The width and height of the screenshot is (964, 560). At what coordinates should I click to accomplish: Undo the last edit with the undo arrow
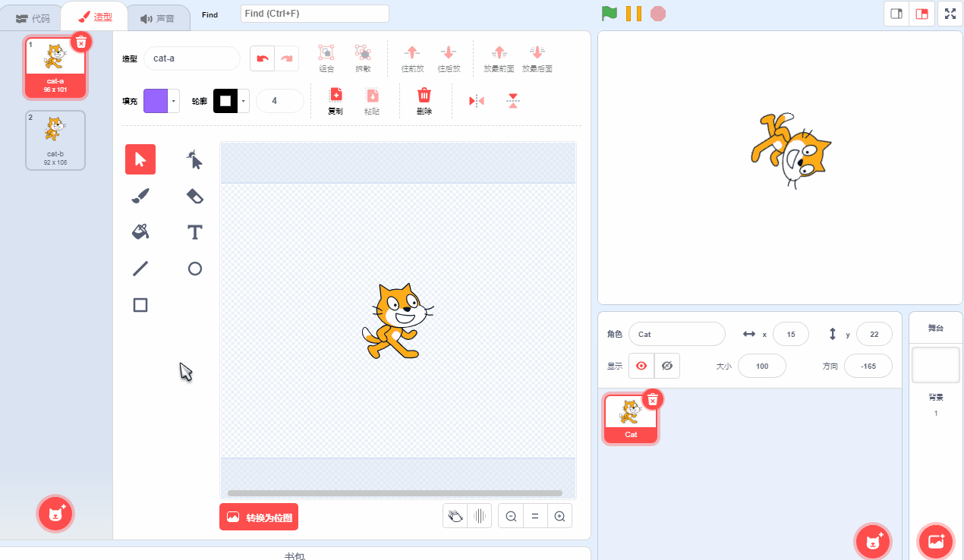(x=262, y=58)
